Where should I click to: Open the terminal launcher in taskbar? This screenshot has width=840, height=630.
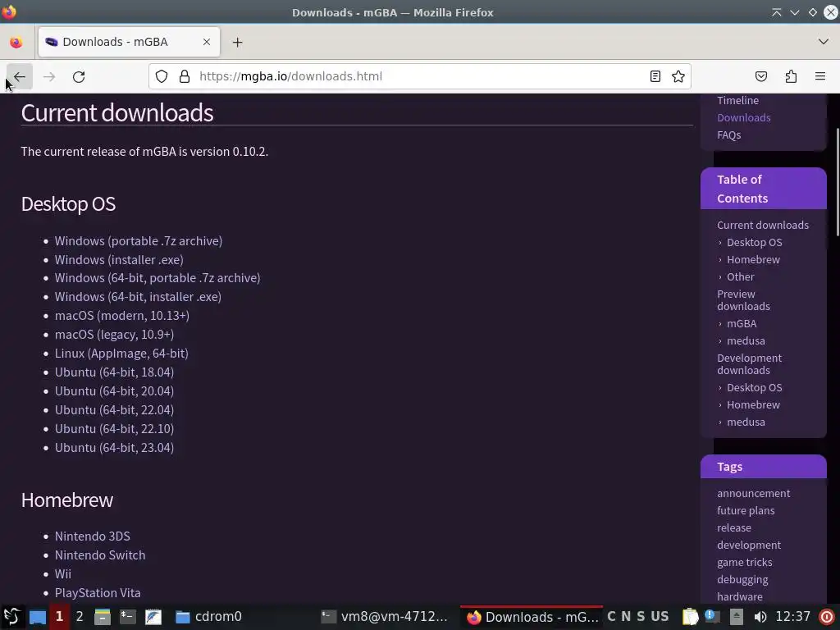127,617
